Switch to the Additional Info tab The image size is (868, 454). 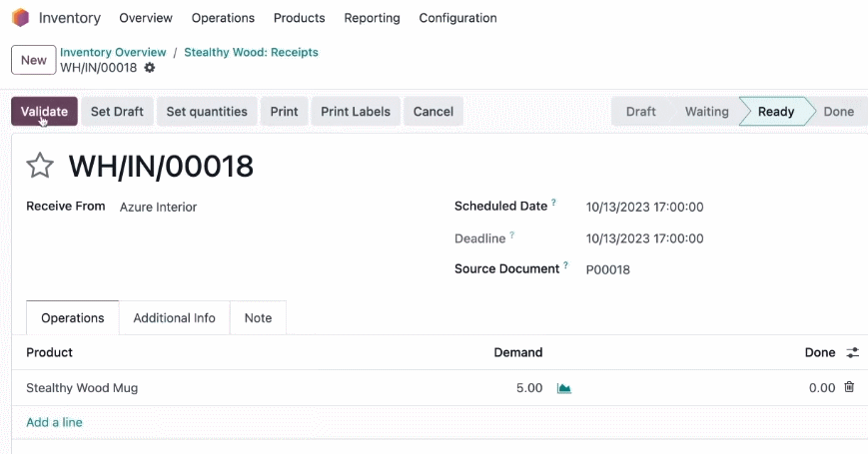[x=175, y=318]
